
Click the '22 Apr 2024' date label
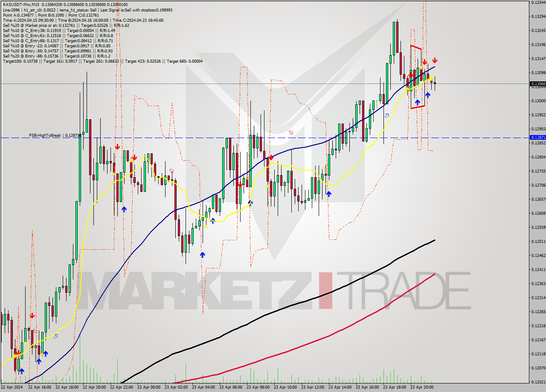click(12, 387)
